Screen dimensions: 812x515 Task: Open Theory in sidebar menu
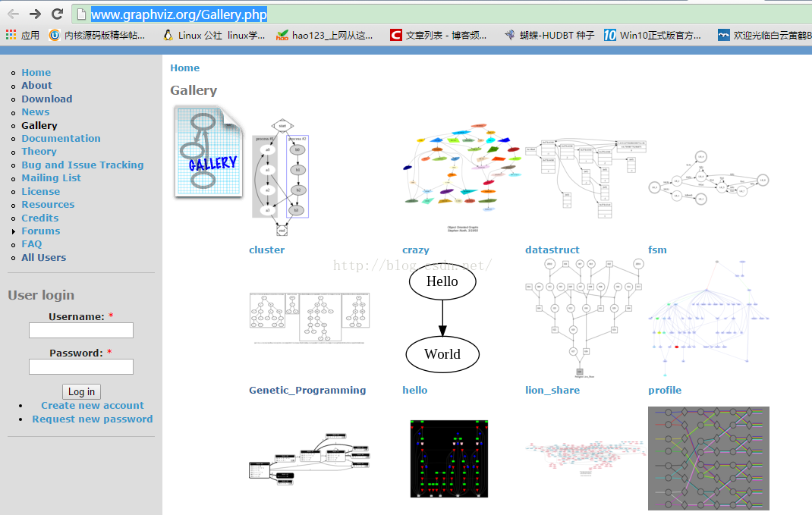pos(39,152)
